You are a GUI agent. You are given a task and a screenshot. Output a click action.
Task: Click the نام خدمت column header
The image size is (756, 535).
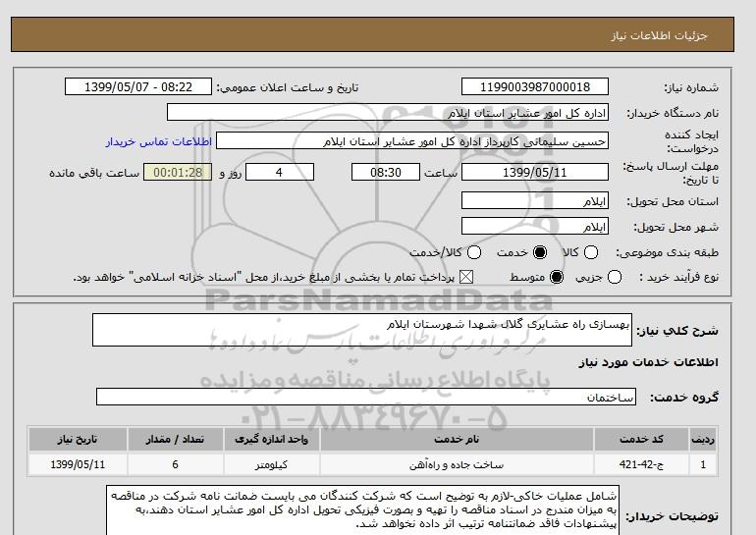[457, 439]
